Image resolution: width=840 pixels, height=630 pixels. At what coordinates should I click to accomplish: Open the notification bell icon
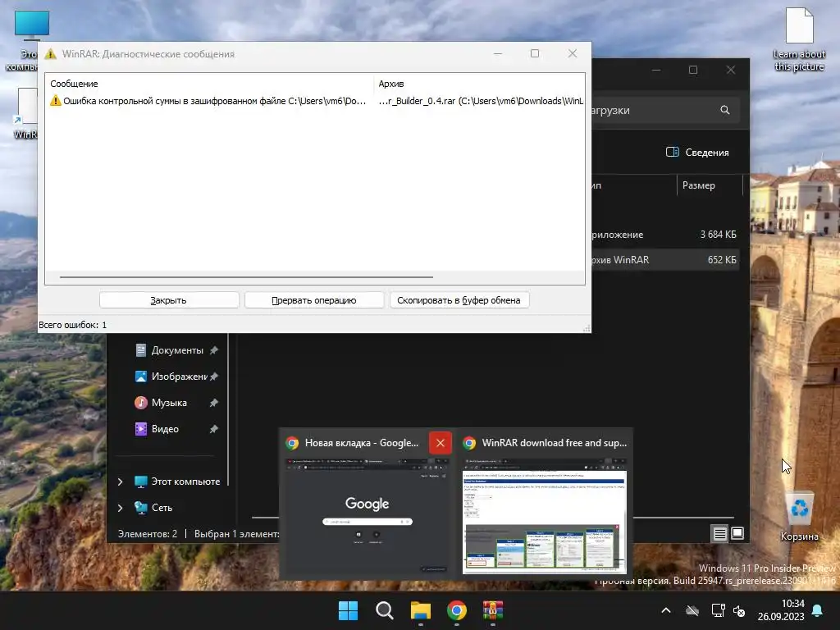(818, 610)
